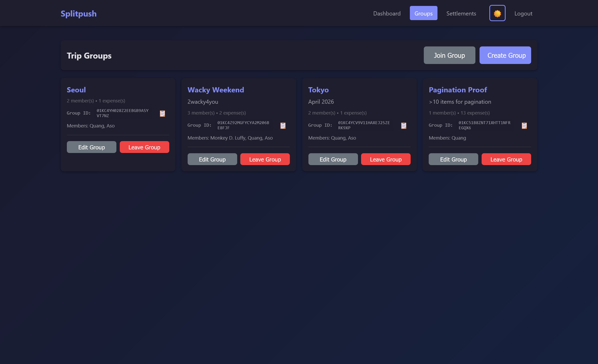Image resolution: width=598 pixels, height=364 pixels.
Task: Select the Wacky Weekend group ID text
Action: [243, 125]
